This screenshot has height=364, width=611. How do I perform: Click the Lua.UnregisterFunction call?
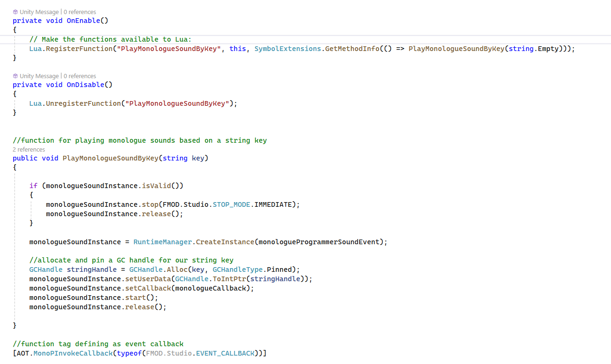click(x=83, y=103)
